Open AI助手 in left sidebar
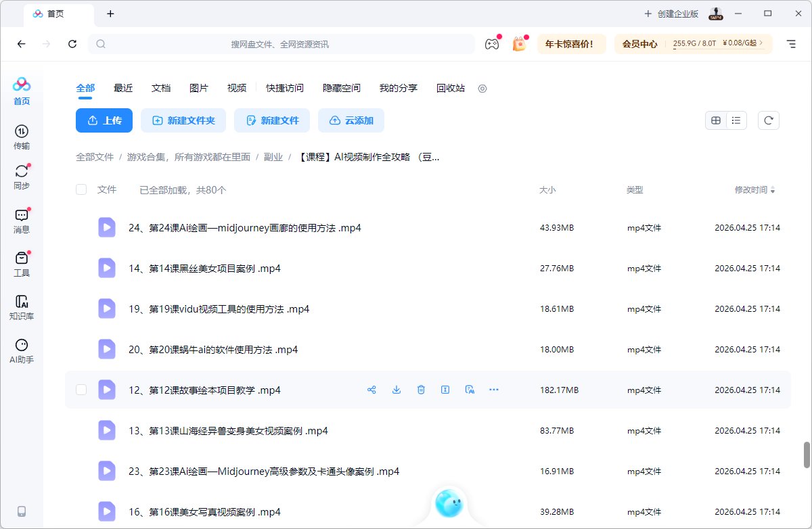Screen dimensions: 812x529 [22, 350]
